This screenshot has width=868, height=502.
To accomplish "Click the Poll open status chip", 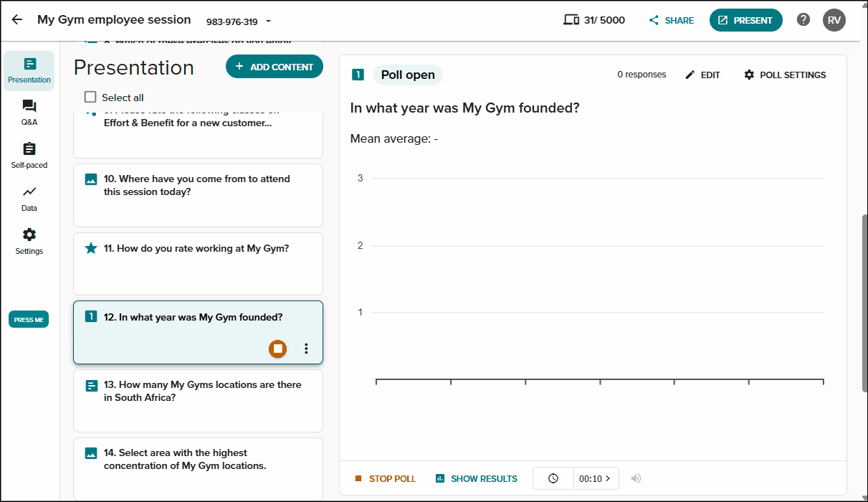I will (408, 75).
